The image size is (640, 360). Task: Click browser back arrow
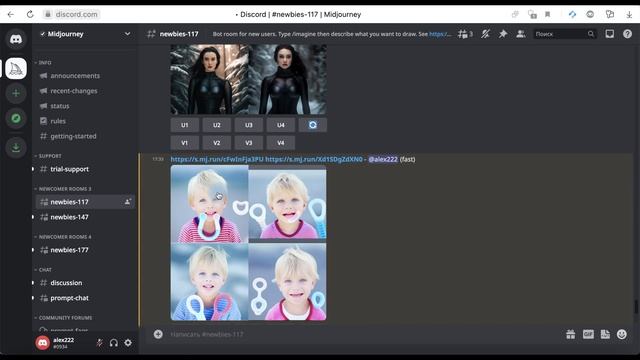coord(11,14)
